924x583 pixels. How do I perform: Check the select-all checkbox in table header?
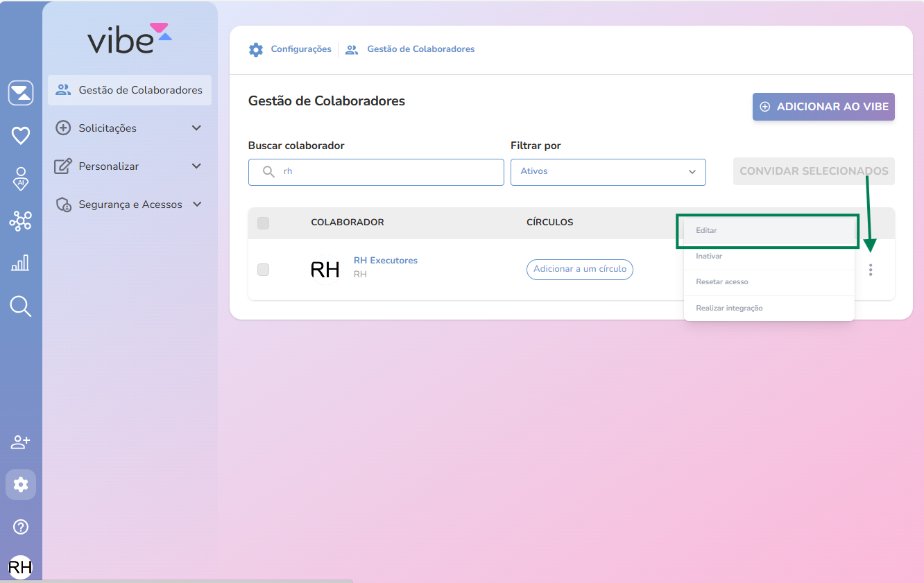[x=263, y=223]
